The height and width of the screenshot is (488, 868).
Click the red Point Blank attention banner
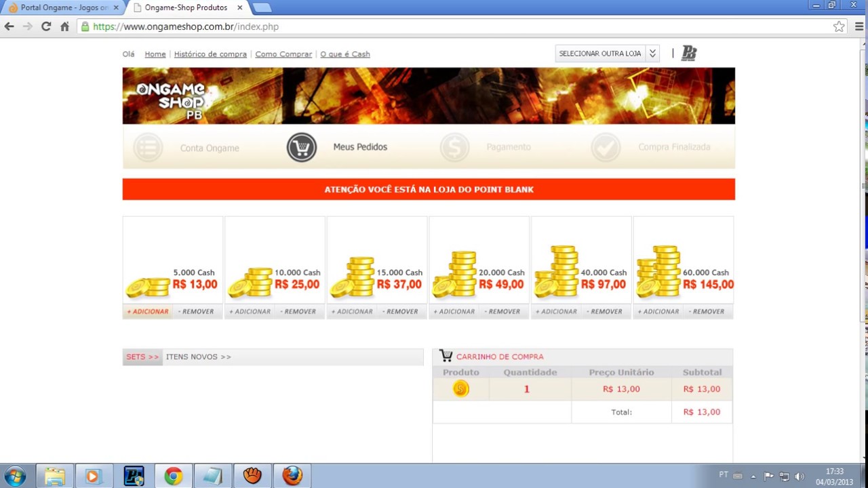click(x=429, y=189)
